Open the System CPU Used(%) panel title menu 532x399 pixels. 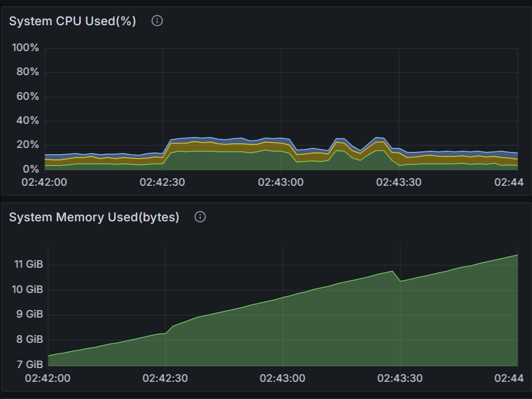coord(73,21)
